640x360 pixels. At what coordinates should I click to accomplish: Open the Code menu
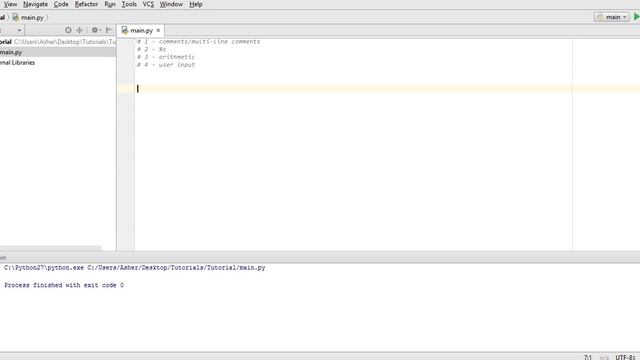click(x=61, y=4)
